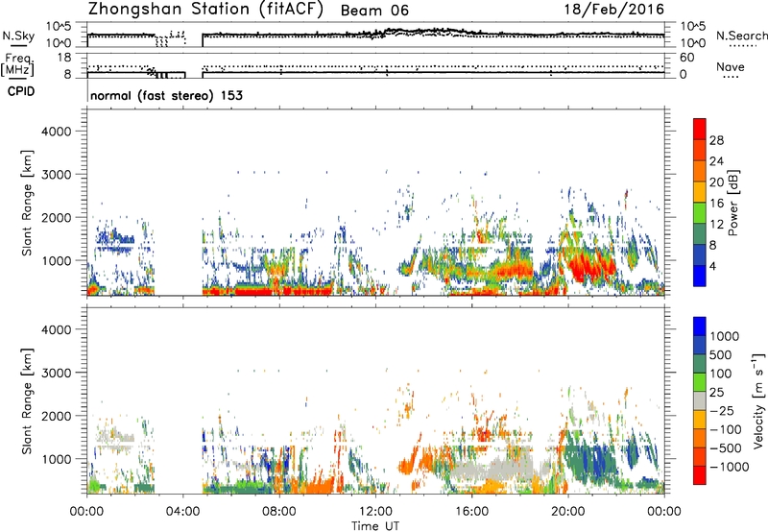
Task: Click 'normal (fast stereo) 153' text
Action: click(x=166, y=95)
